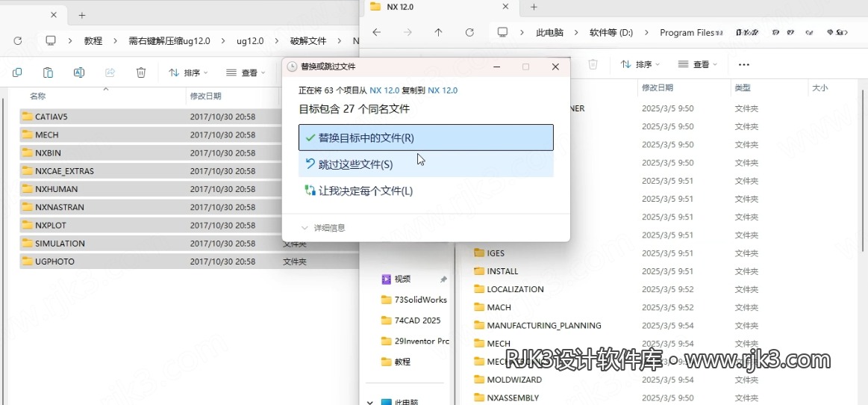
Task: Go up one folder level in the NX 12.0 window
Action: (438, 32)
